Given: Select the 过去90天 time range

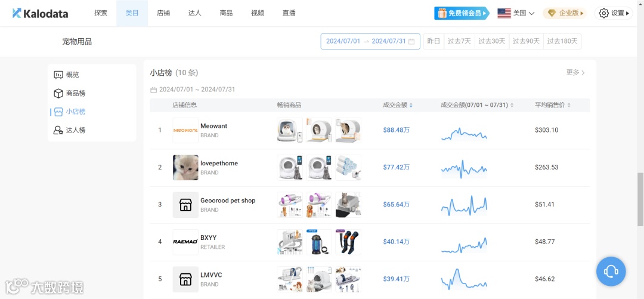Looking at the screenshot, I should 526,42.
